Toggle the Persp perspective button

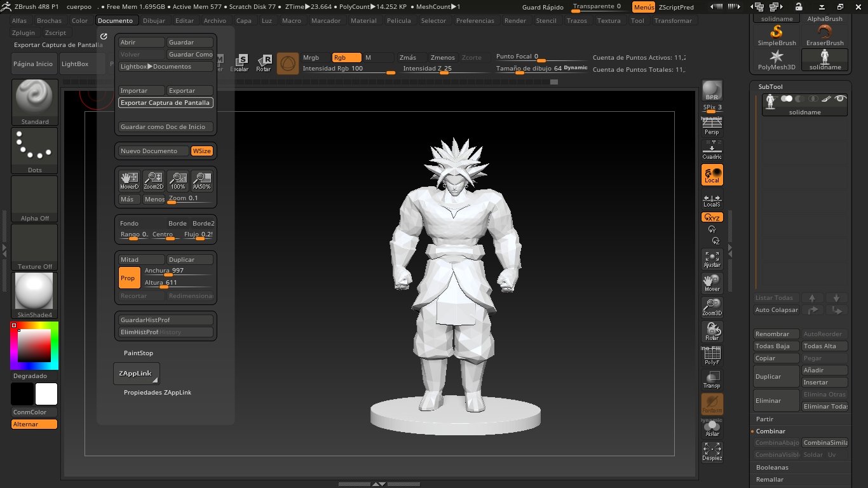[712, 126]
